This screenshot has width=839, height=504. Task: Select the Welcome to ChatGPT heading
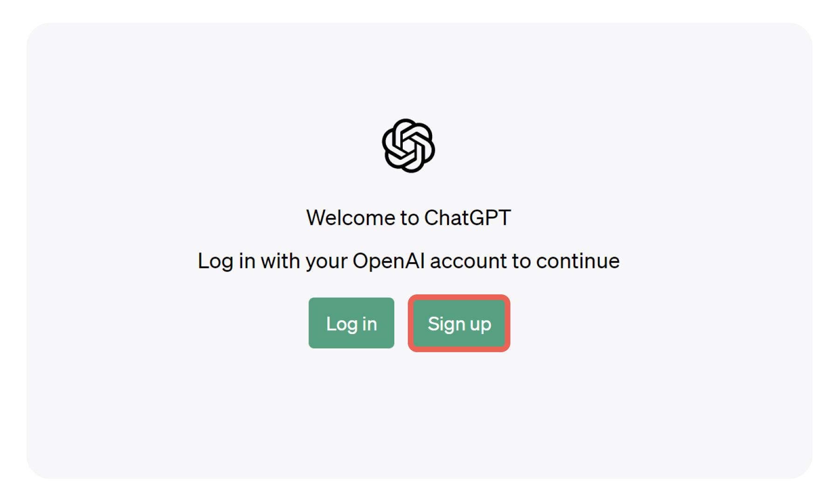coord(408,218)
